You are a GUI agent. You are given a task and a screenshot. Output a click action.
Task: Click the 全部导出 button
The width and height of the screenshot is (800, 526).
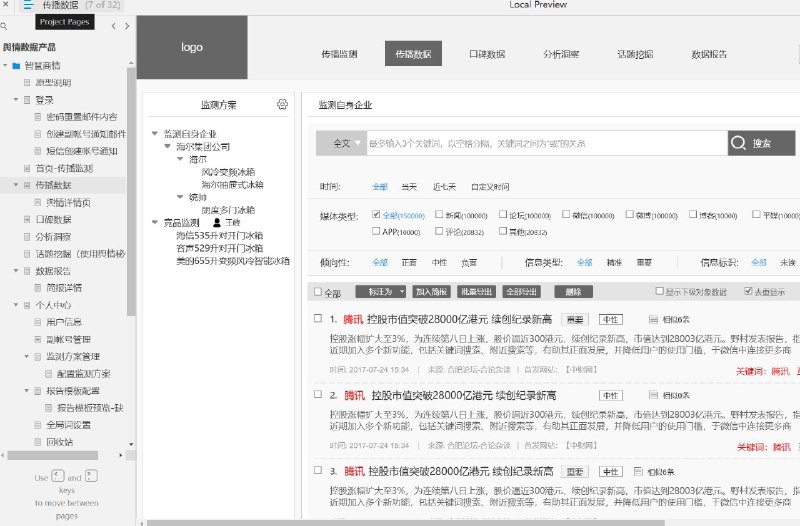pyautogui.click(x=521, y=292)
